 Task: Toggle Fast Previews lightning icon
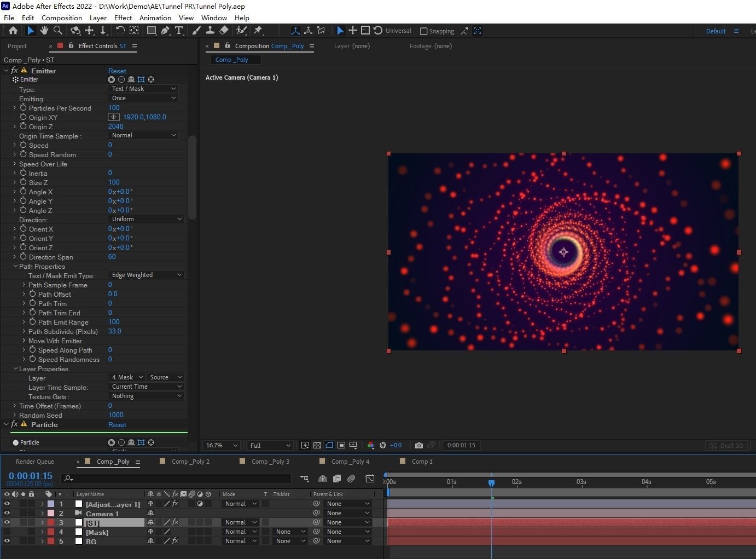[305, 445]
